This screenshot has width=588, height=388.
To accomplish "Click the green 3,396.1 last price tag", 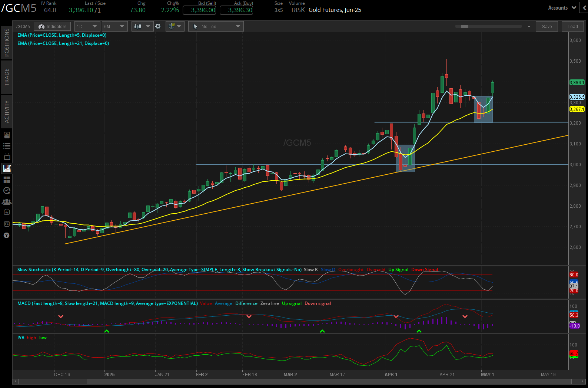I will coord(577,82).
